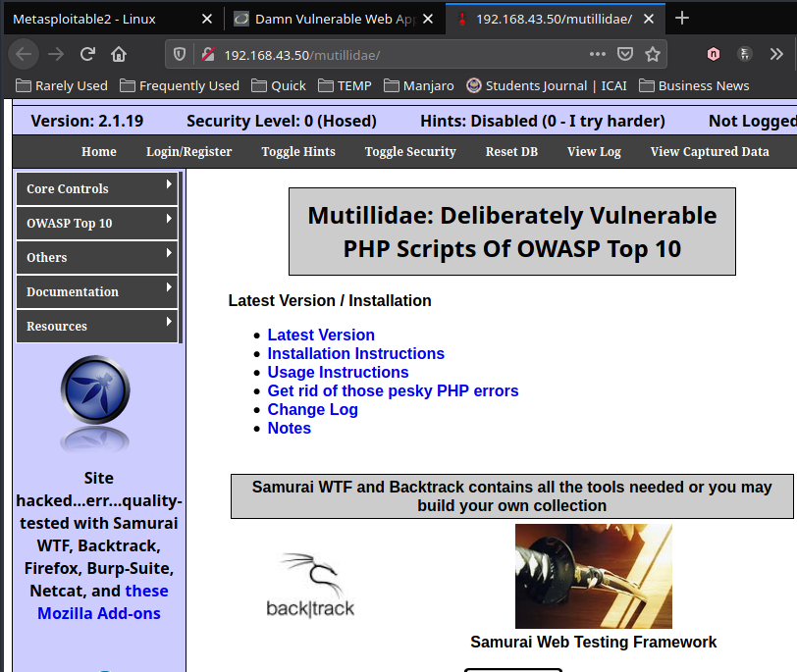Open Get rid of pesky PHP errors link
Image resolution: width=797 pixels, height=672 pixels.
[393, 390]
